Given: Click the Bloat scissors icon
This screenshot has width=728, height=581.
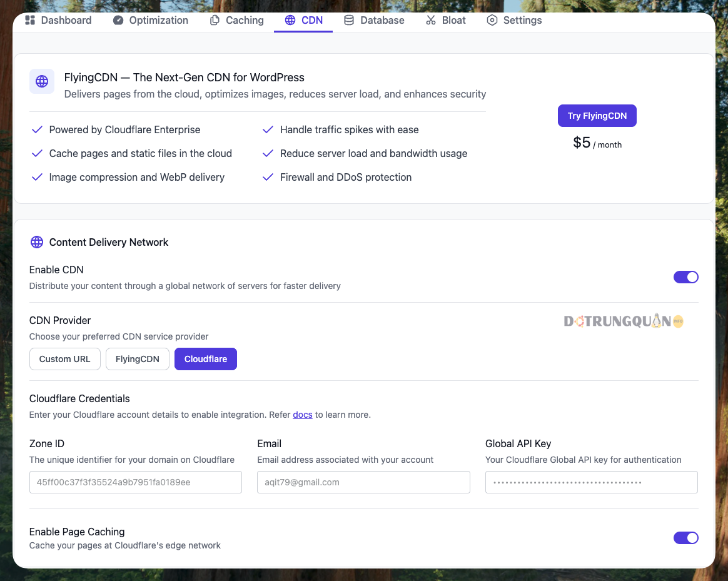Looking at the screenshot, I should (x=431, y=20).
